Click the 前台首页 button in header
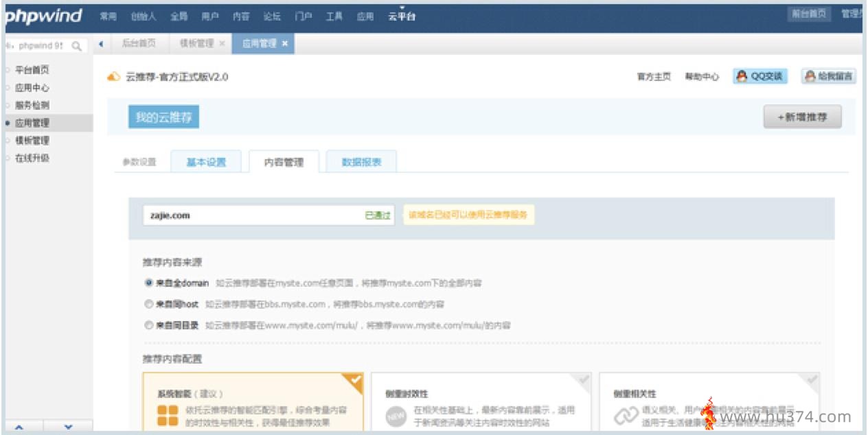868x435 pixels. pyautogui.click(x=809, y=14)
